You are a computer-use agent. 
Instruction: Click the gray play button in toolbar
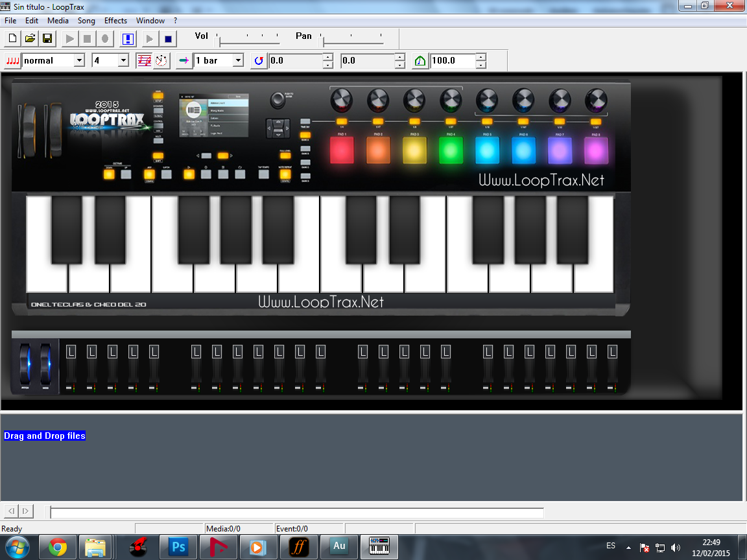[69, 39]
